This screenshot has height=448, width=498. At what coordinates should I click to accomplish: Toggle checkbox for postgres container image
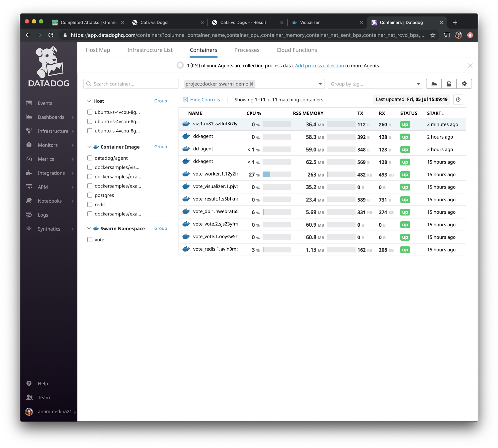click(90, 195)
